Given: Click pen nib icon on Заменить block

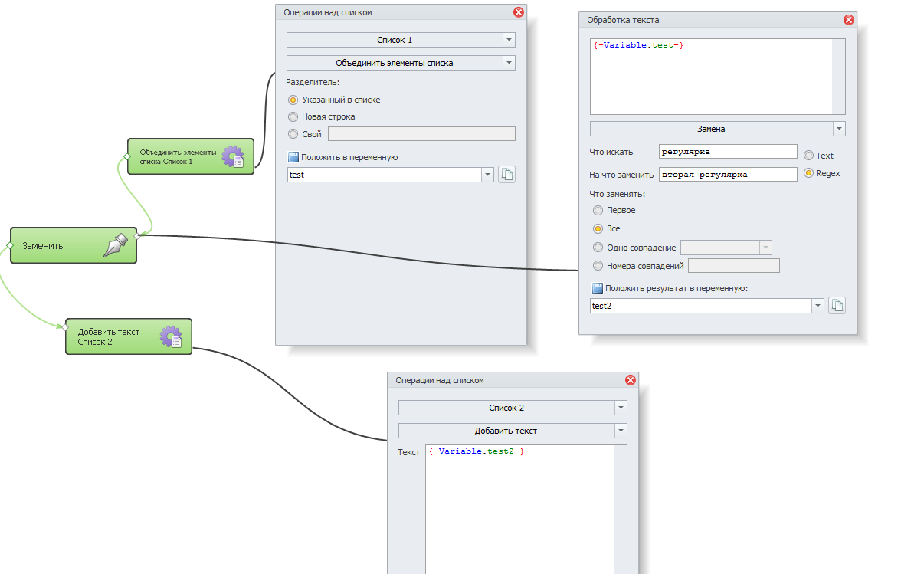Looking at the screenshot, I should pos(115,245).
